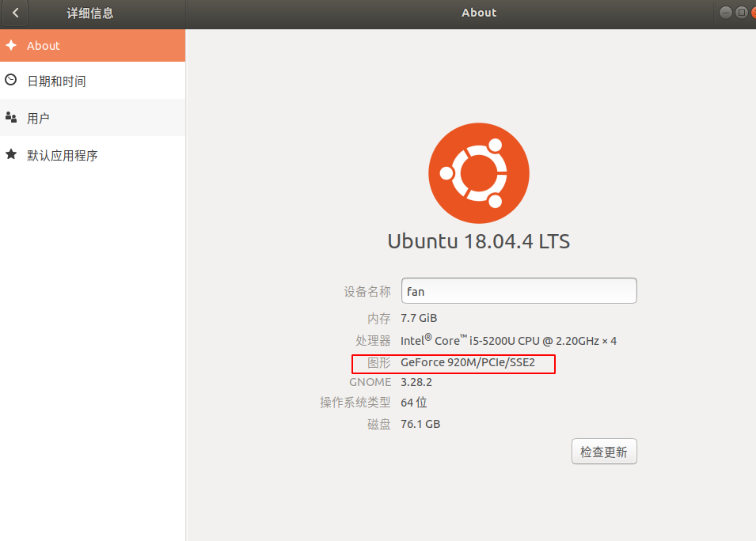Click the back arrow in the header bar
Image resolution: width=756 pixels, height=541 pixels.
[15, 13]
